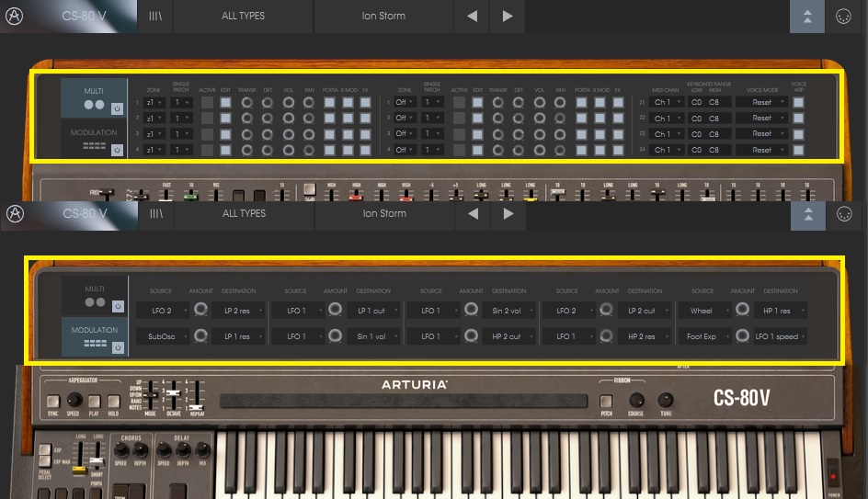Click the Arpeggiator MODE slider
Image resolution: width=868 pixels, height=499 pixels.
click(150, 395)
